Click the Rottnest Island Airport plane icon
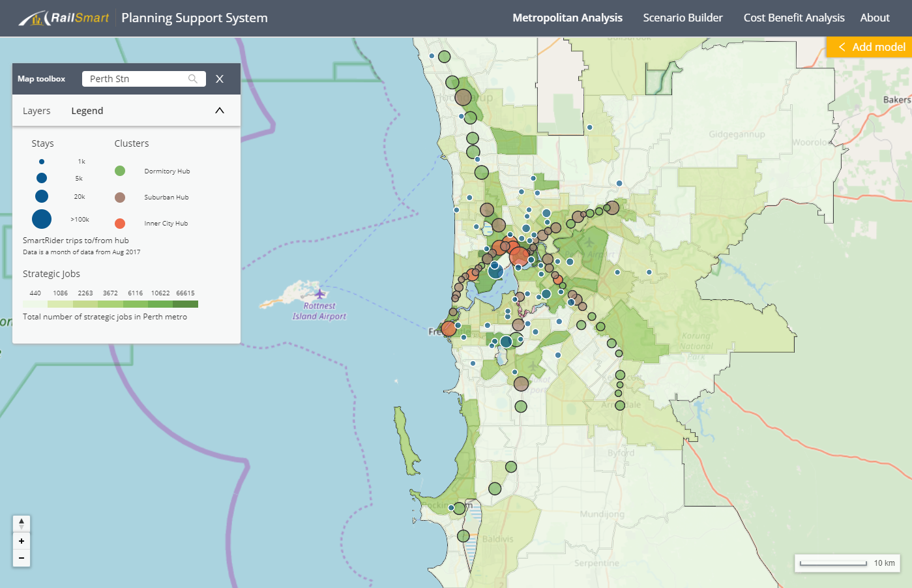The image size is (912, 588). click(319, 294)
